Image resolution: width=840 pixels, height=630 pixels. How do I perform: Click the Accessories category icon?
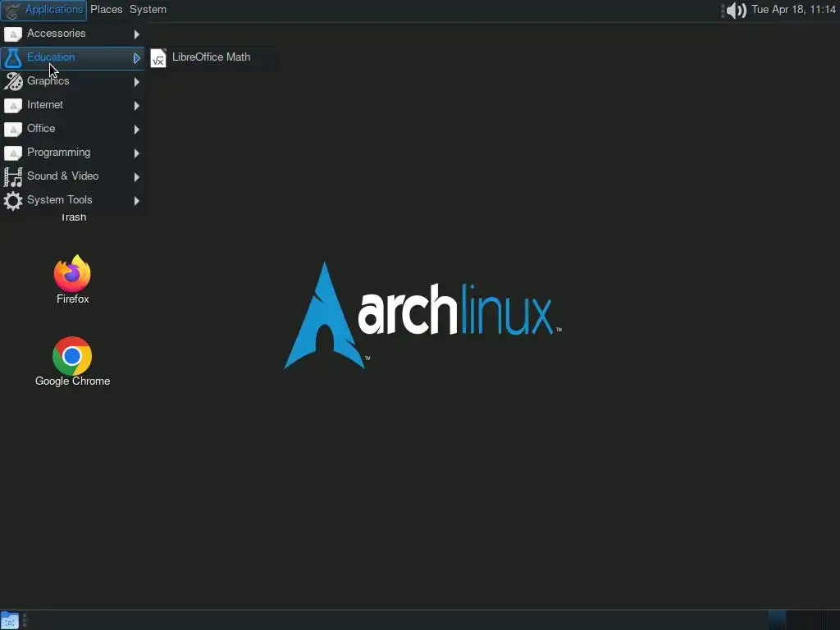click(13, 34)
